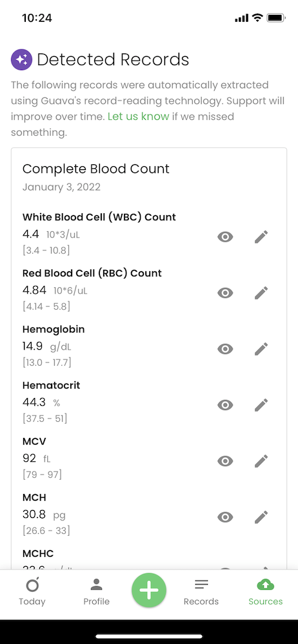Edit the White Blood Cell count record

261,237
